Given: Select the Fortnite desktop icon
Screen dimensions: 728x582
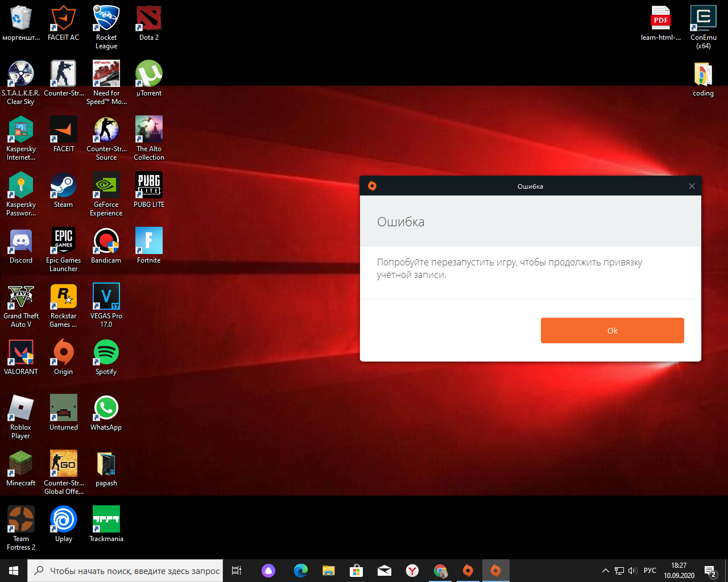Looking at the screenshot, I should tap(149, 246).
